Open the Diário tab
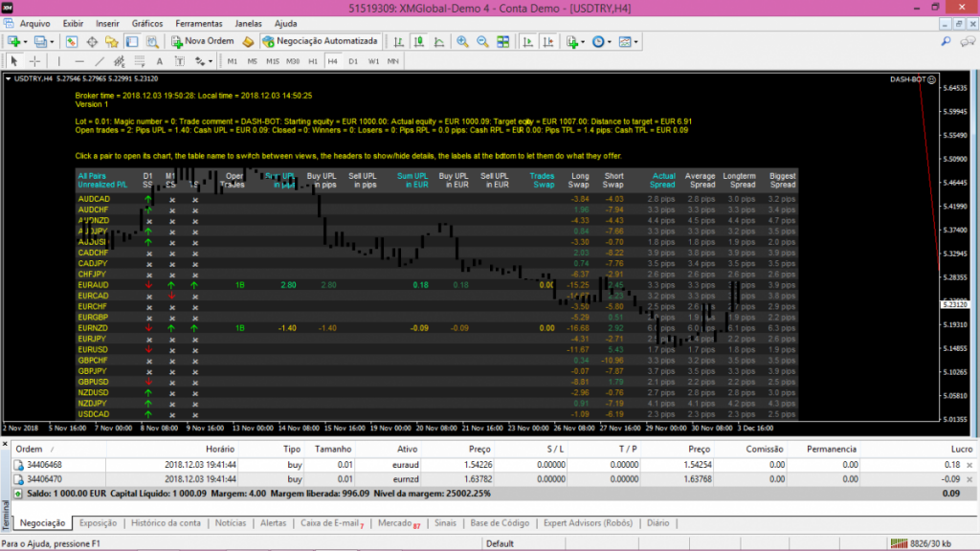The width and height of the screenshot is (980, 551). click(x=657, y=523)
